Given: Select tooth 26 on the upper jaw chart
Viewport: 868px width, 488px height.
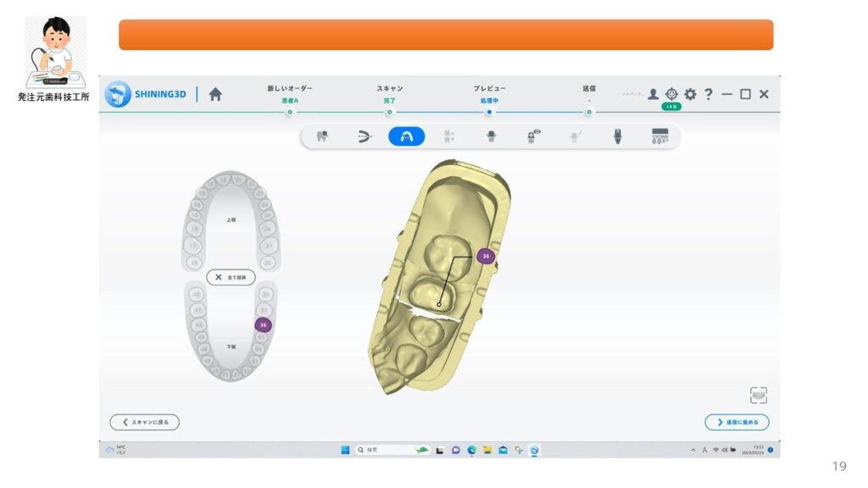Looking at the screenshot, I should [x=265, y=229].
